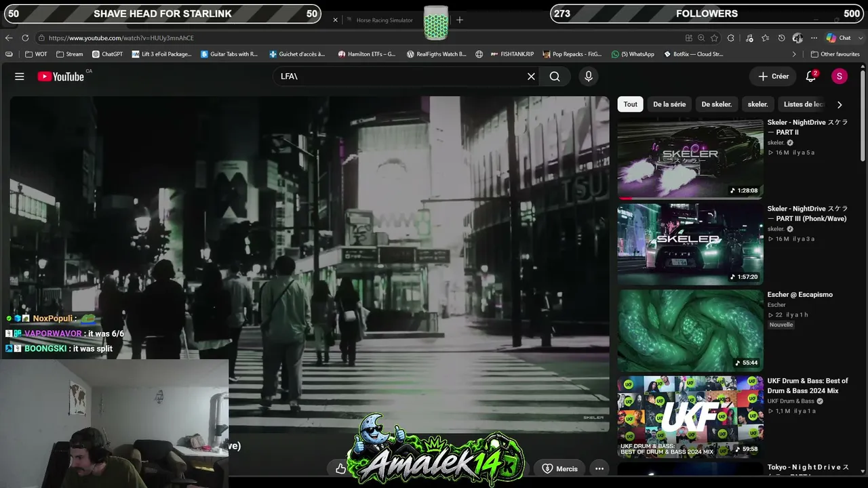The height and width of the screenshot is (488, 868).
Task: Open the Stream bookmark folder
Action: pos(70,54)
